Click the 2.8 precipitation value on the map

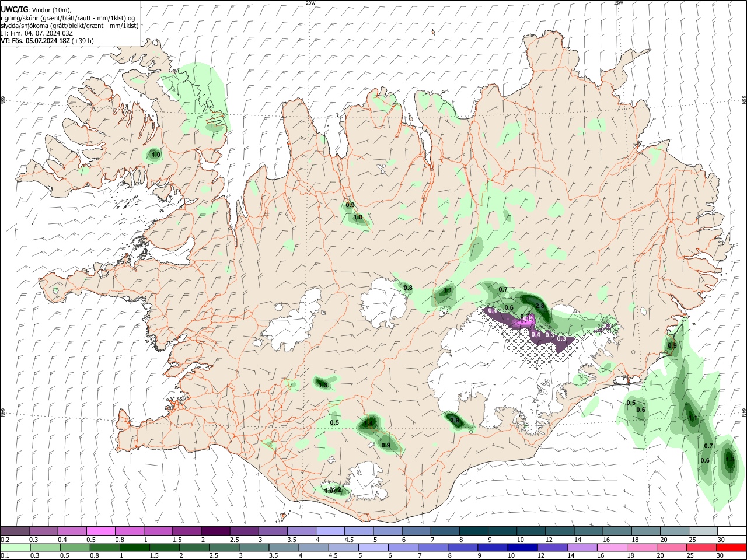click(x=539, y=306)
